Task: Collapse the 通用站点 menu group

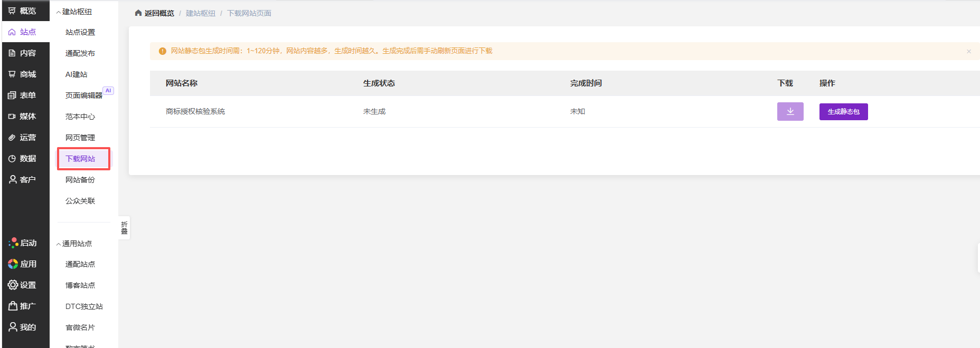Action: 74,244
